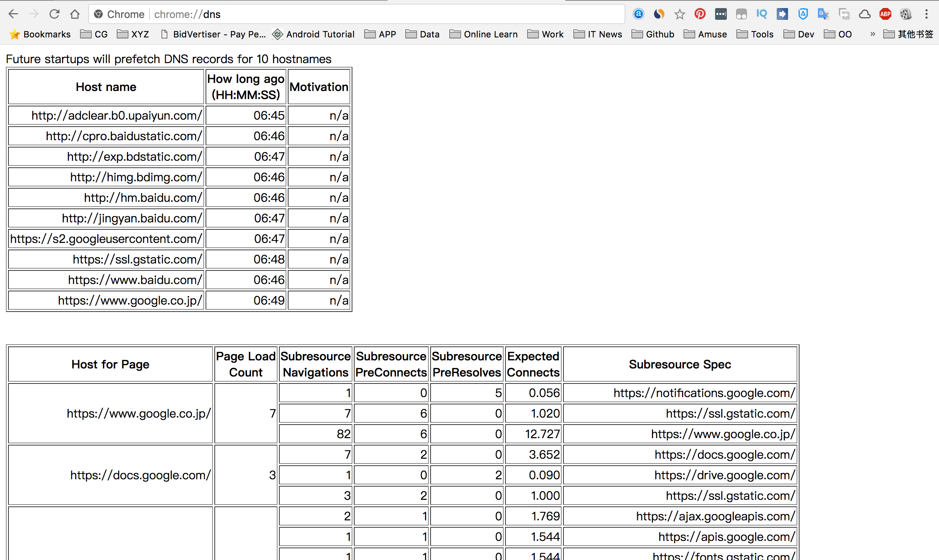Click the 82 subresource navigations value
Image resolution: width=939 pixels, height=560 pixels.
tap(316, 434)
